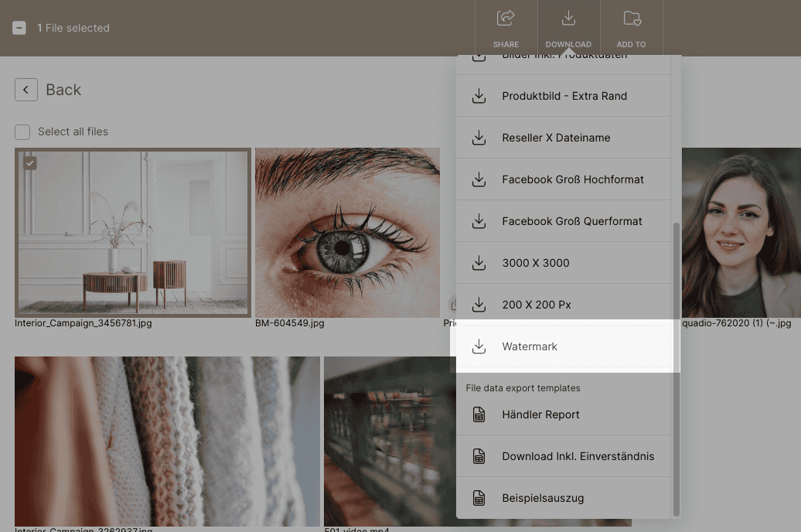Select the Beispielsauszug export template
Viewport: 801px width, 532px height.
pyautogui.click(x=563, y=498)
